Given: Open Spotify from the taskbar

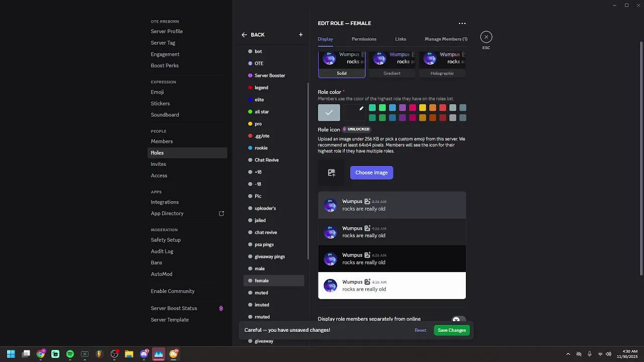Looking at the screenshot, I should click(x=70, y=354).
